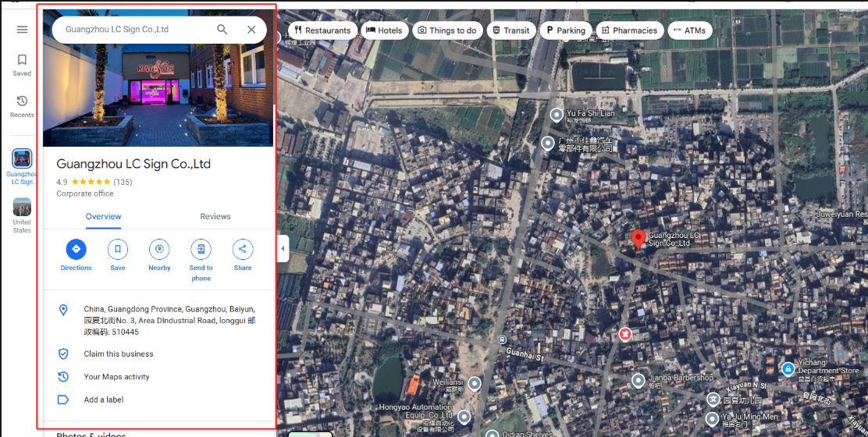
Task: Click Add a label
Action: click(104, 400)
